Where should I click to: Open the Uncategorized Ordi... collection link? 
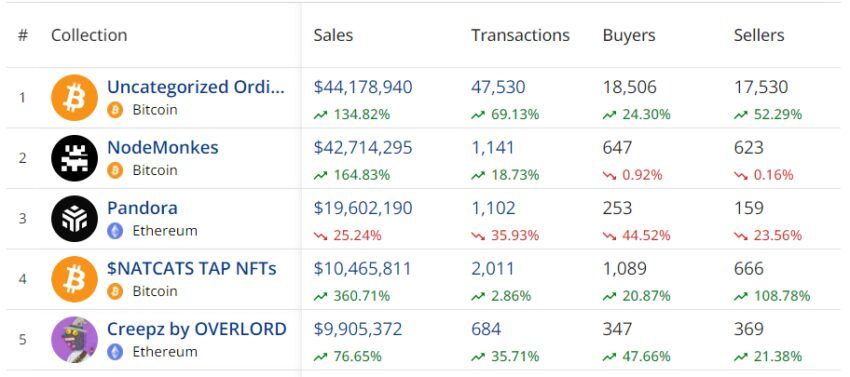click(x=196, y=87)
